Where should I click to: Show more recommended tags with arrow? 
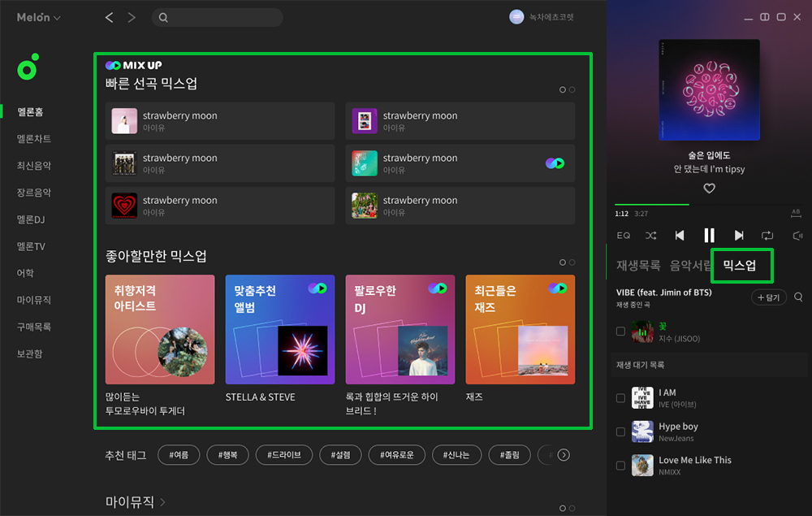click(x=564, y=455)
